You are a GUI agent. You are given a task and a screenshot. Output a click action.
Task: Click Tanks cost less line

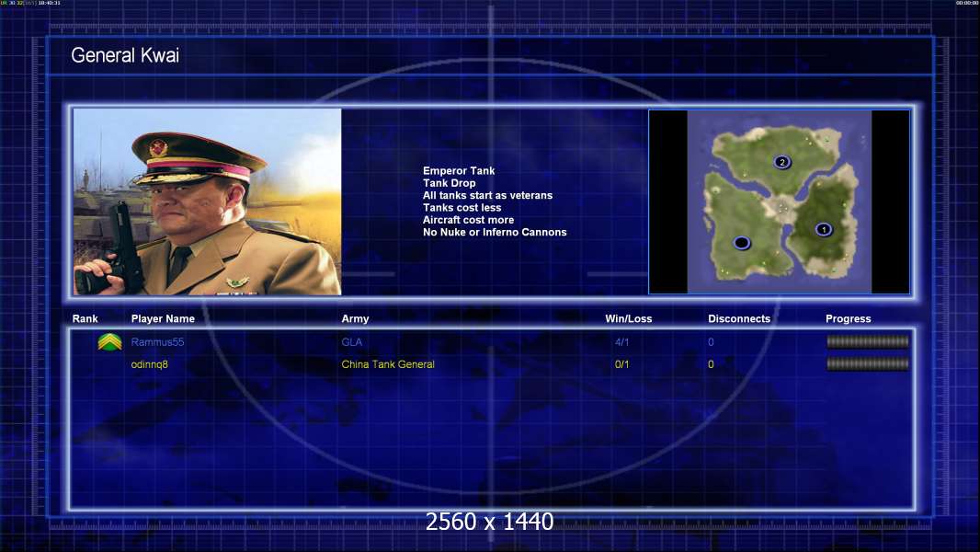coord(462,208)
